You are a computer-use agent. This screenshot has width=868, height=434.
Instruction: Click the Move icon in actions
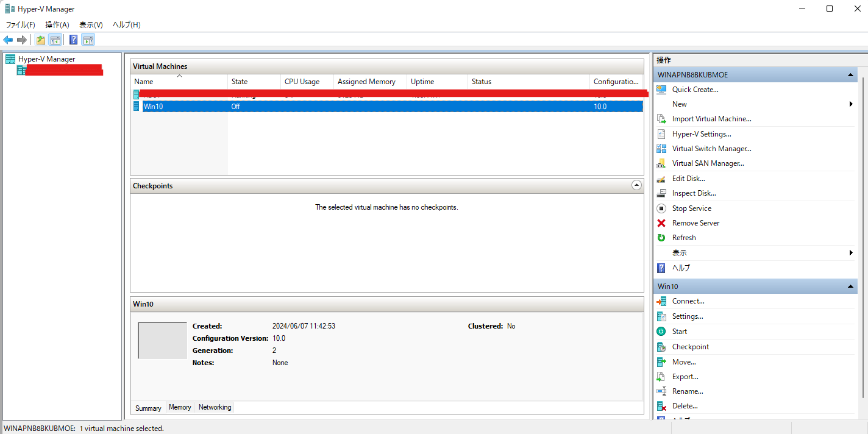tap(661, 362)
